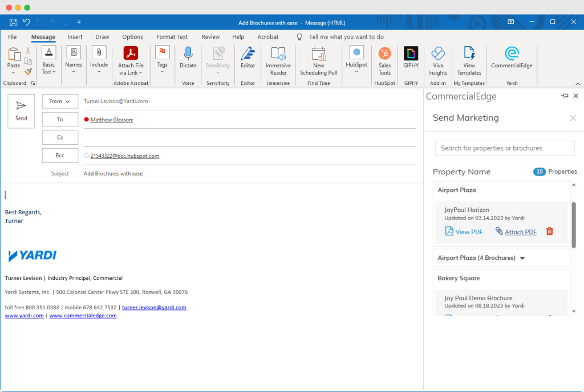This screenshot has height=392, width=584.
Task: Launch Immersive Reader
Action: point(278,61)
